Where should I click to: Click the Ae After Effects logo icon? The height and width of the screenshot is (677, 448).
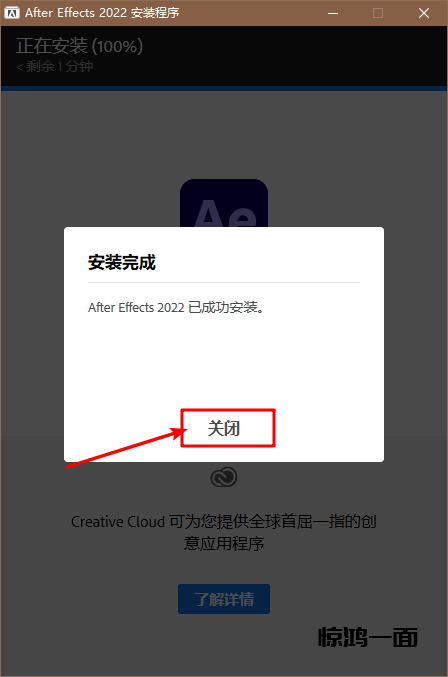click(x=224, y=203)
